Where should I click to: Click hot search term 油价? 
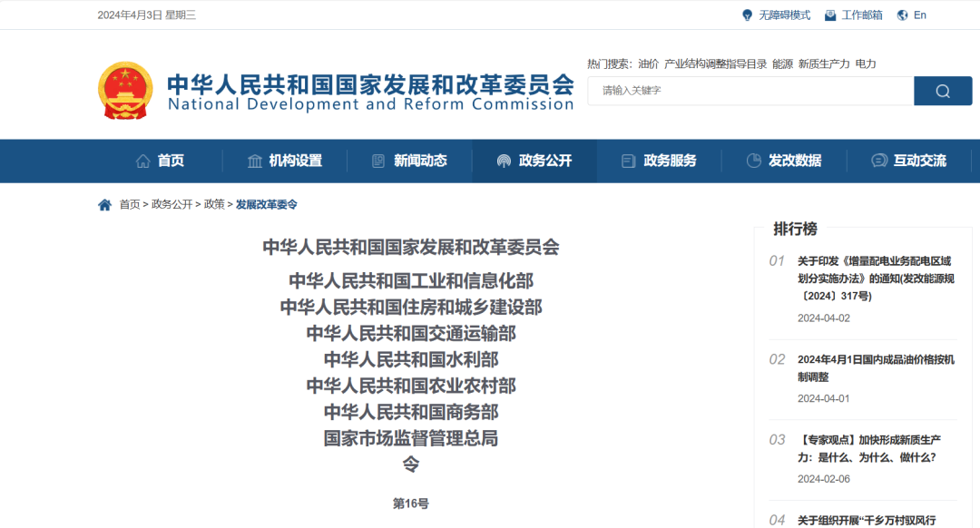[648, 64]
